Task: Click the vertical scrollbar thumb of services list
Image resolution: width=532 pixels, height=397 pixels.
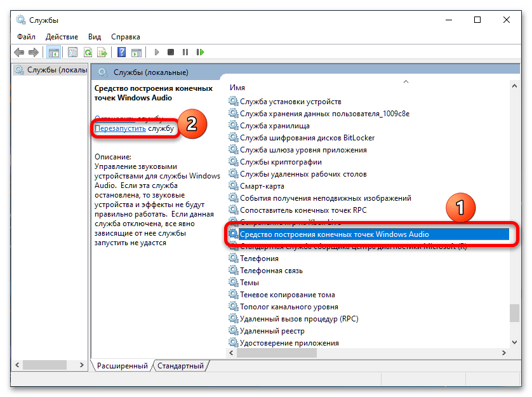Action: pos(514,313)
